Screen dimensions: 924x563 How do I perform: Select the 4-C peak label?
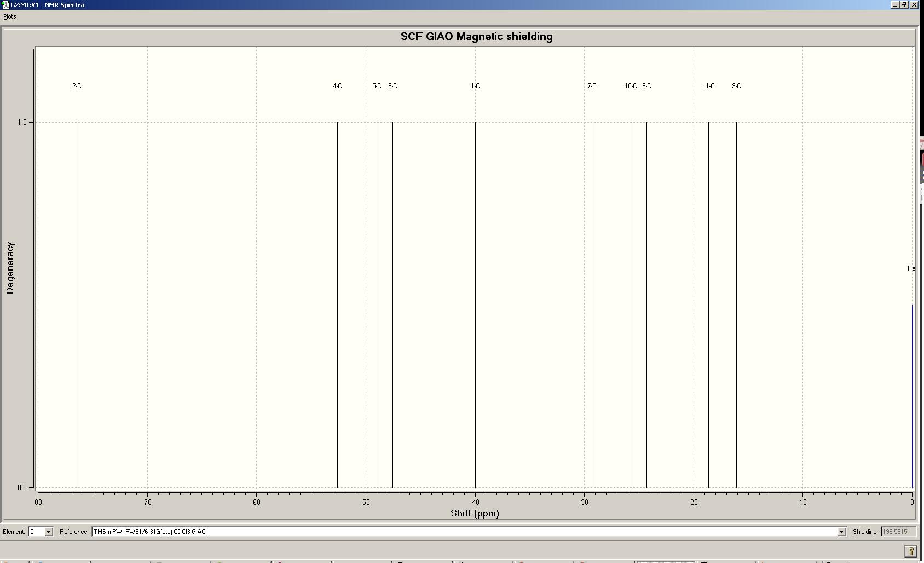click(337, 86)
